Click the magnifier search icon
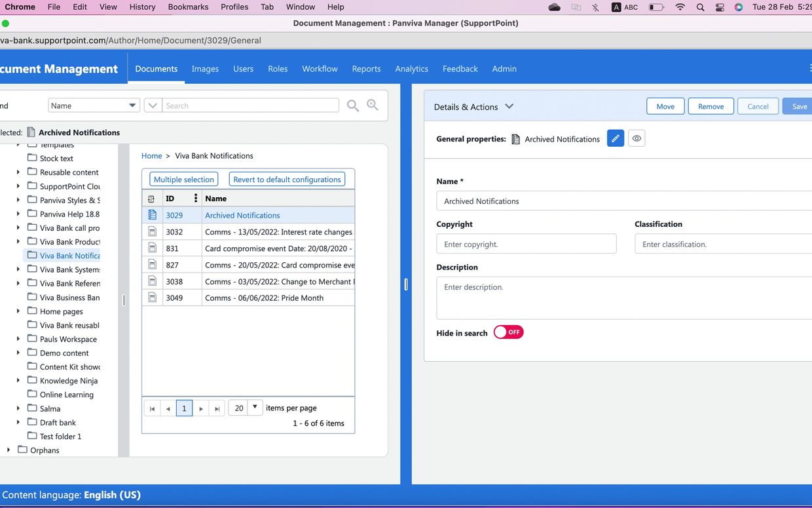The width and height of the screenshot is (812, 508). (353, 106)
